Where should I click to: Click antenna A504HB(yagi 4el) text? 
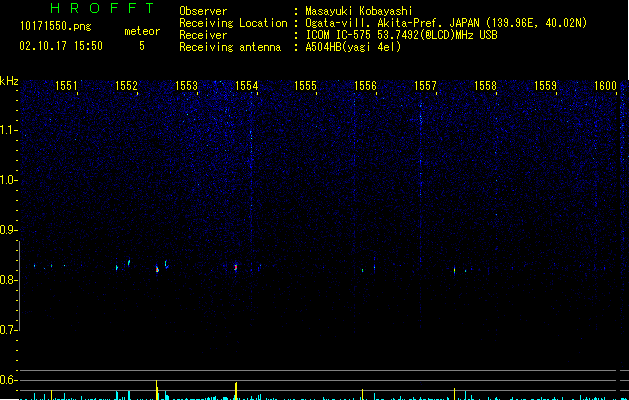point(353,47)
